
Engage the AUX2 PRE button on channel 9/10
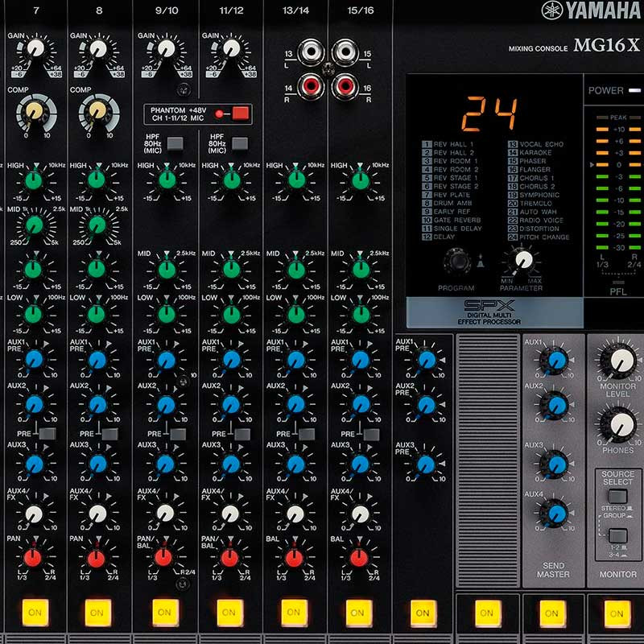tap(177, 434)
